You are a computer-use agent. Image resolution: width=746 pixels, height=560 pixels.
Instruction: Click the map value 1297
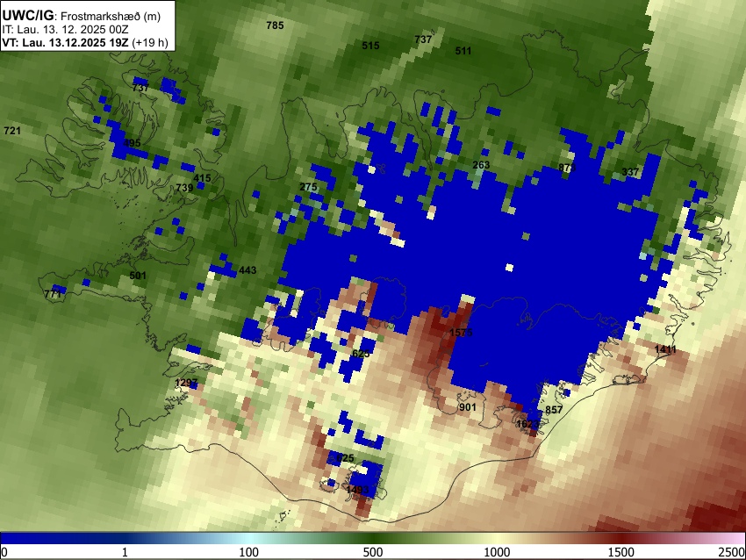coord(186,383)
